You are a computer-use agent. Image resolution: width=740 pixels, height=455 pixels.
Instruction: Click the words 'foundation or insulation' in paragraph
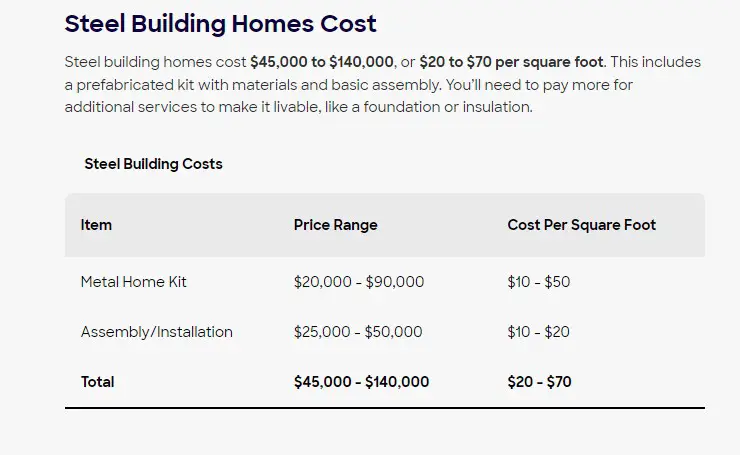pos(445,107)
